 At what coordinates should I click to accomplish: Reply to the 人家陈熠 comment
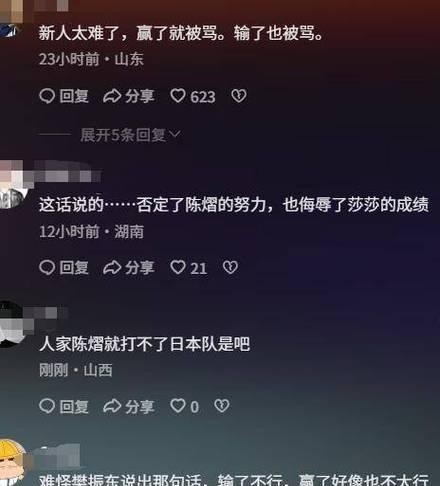tap(64, 406)
